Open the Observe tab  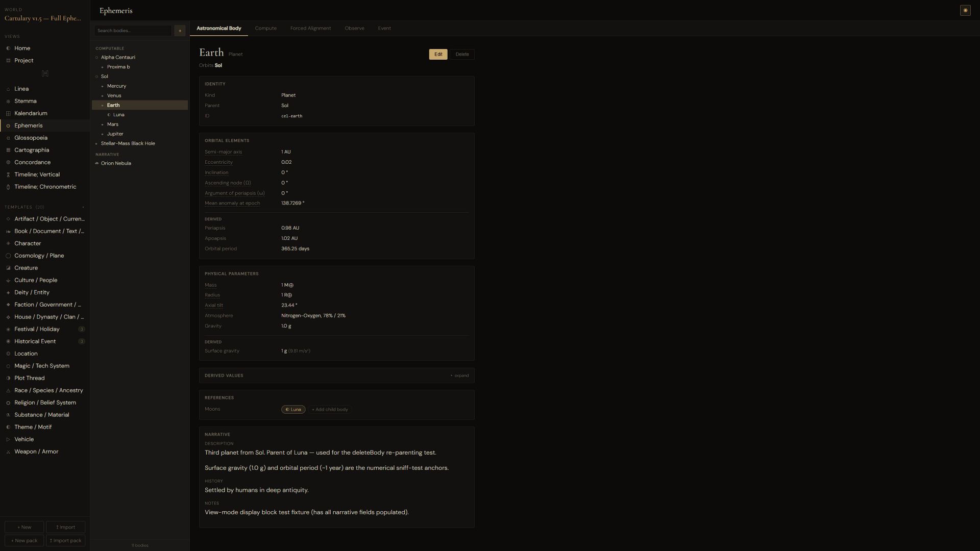(354, 29)
